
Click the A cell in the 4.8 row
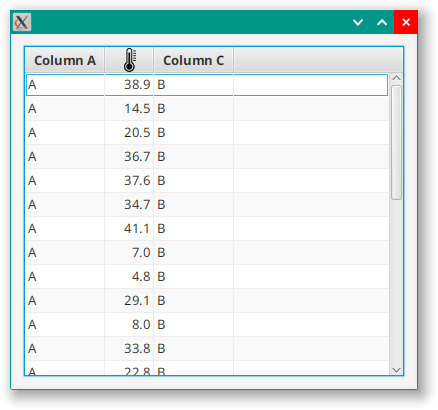[x=65, y=277]
